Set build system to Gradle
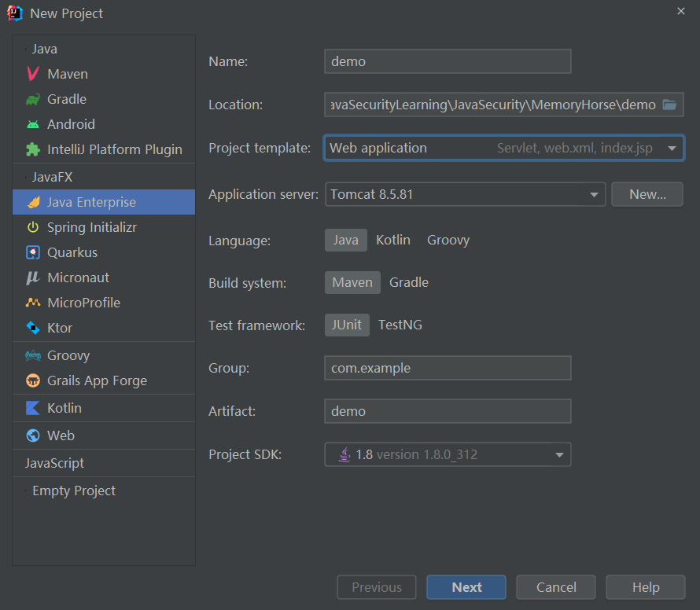This screenshot has height=610, width=700. pos(409,282)
